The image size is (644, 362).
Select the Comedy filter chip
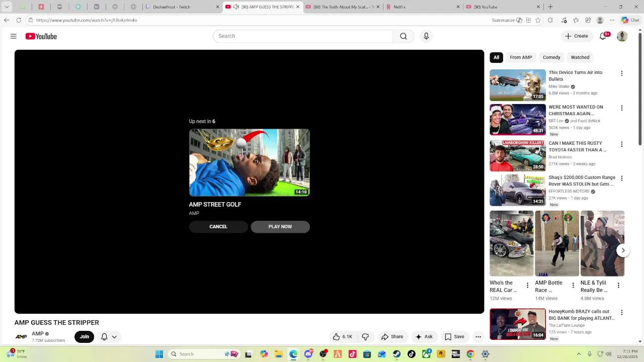pos(551,57)
